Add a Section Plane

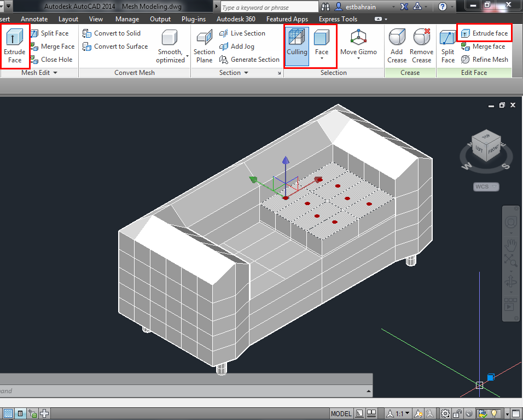click(x=204, y=46)
